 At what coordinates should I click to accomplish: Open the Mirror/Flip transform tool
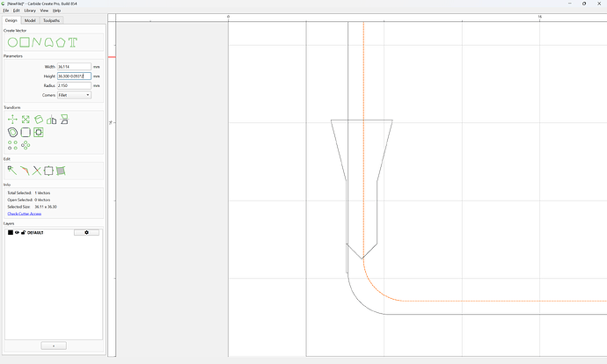coord(52,120)
